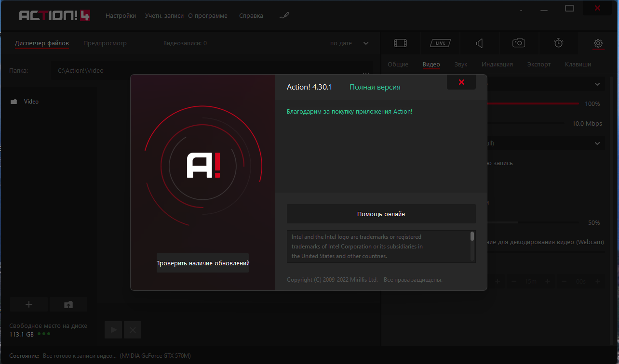Switch to the Предпросмотр tab
The image size is (619, 364).
point(105,43)
